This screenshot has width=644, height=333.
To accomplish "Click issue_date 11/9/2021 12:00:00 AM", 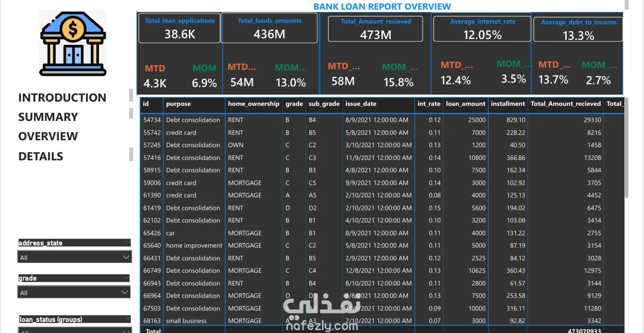I will 378,158.
